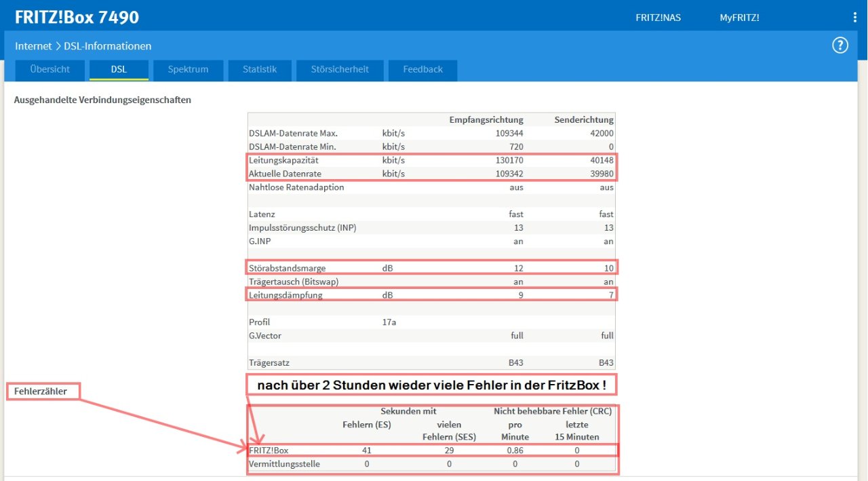Click the FRITZ!Box ES value 41

point(367,450)
